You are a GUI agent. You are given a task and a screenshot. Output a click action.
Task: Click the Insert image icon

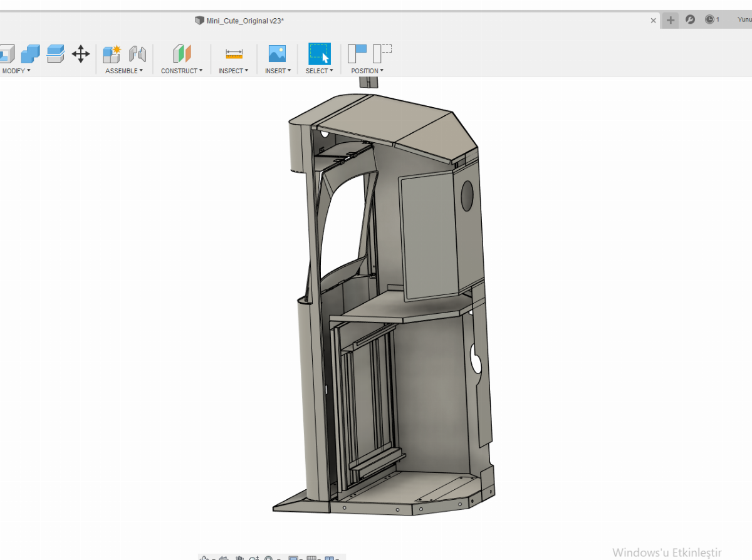[x=277, y=54]
